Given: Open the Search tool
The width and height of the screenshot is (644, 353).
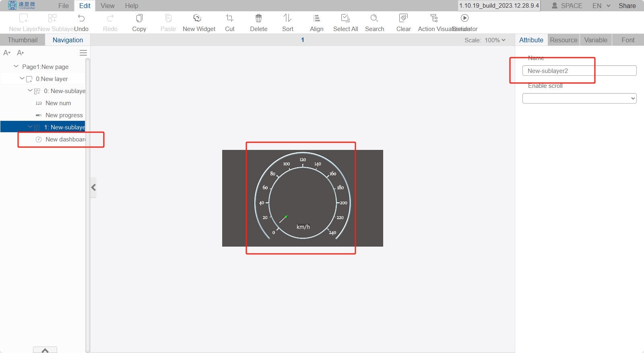Looking at the screenshot, I should [x=374, y=18].
